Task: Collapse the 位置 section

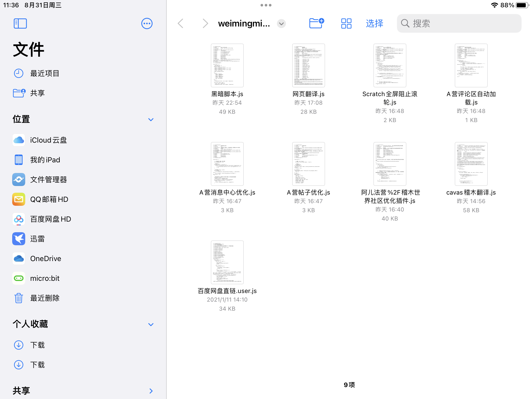Action: (x=151, y=119)
